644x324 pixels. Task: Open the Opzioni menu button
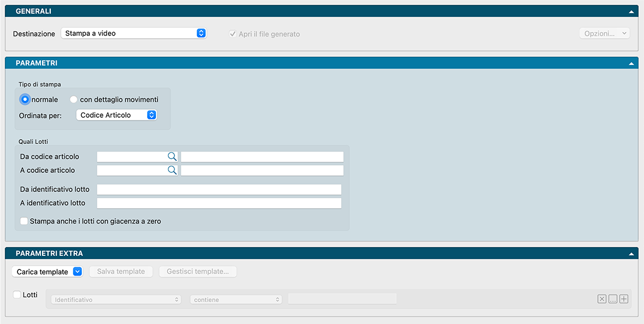pos(604,33)
